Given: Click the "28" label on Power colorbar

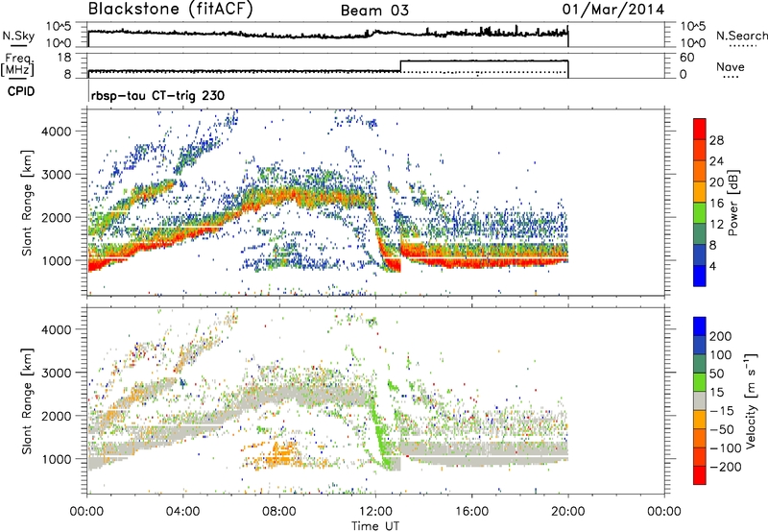Looking at the screenshot, I should click(716, 140).
